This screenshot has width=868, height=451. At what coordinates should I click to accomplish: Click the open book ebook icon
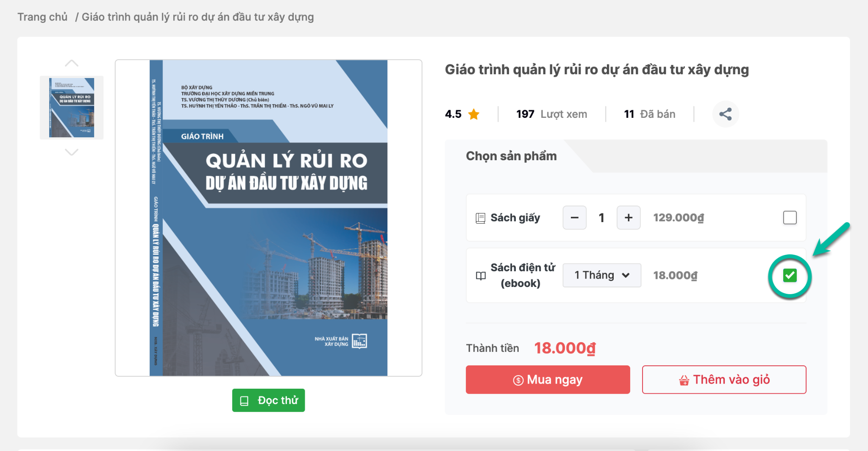coord(481,276)
